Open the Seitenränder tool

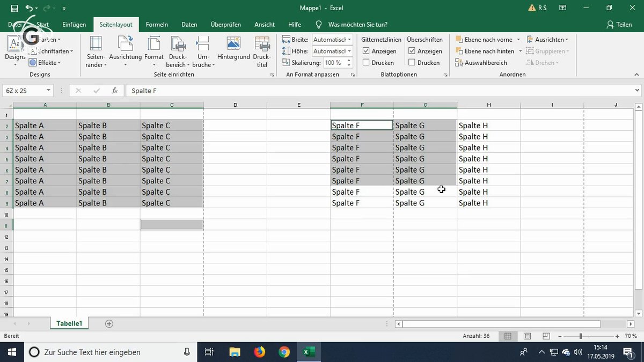pyautogui.click(x=96, y=51)
